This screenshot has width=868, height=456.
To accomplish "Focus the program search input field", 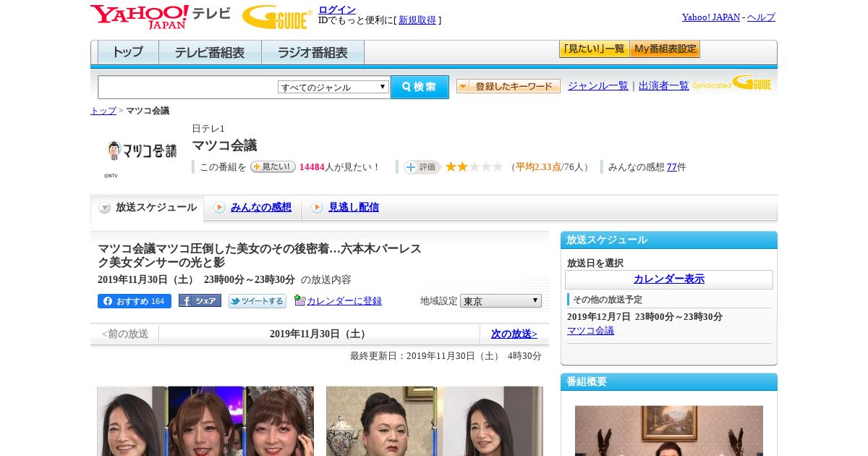I will (187, 87).
